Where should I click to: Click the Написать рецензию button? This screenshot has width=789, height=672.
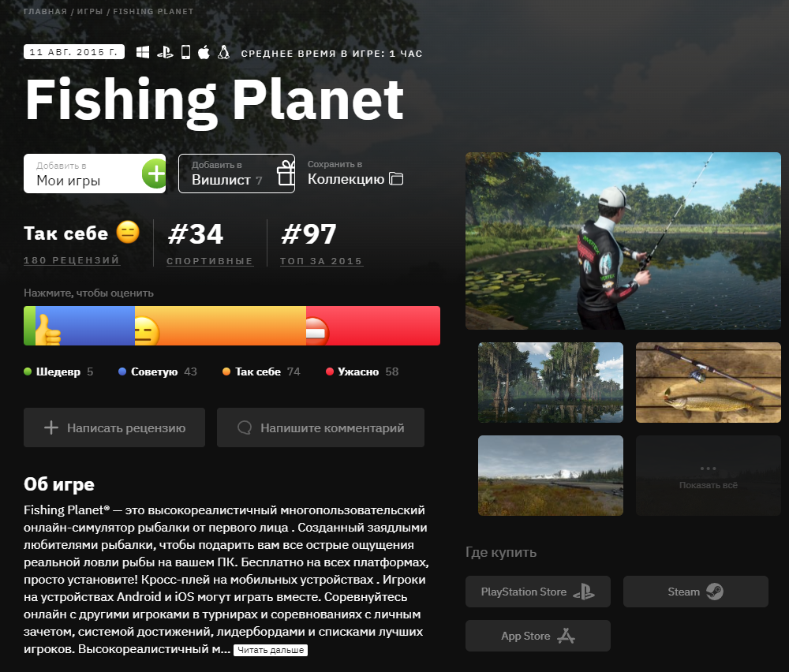point(114,427)
